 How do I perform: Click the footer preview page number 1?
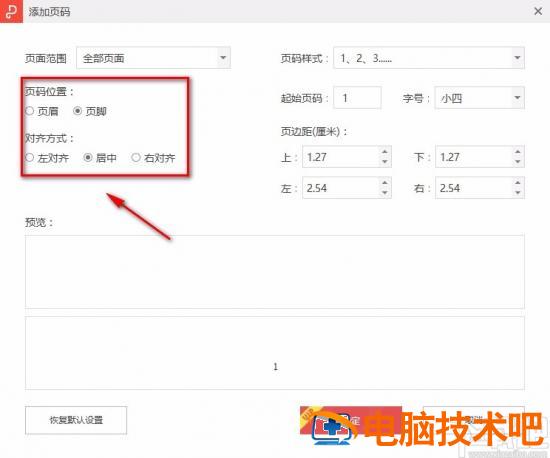pyautogui.click(x=275, y=367)
